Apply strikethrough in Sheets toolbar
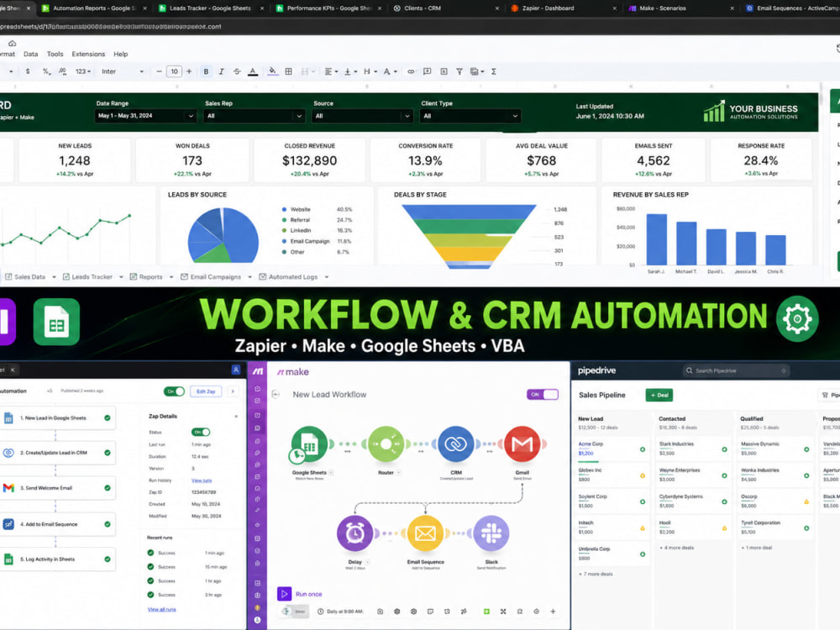 pyautogui.click(x=237, y=71)
